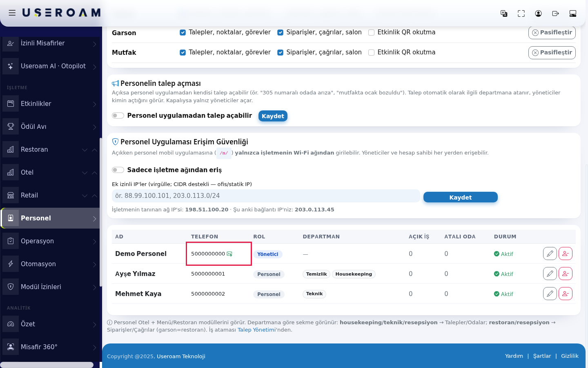Click the translate language icon
588x368 pixels.
coord(504,13)
